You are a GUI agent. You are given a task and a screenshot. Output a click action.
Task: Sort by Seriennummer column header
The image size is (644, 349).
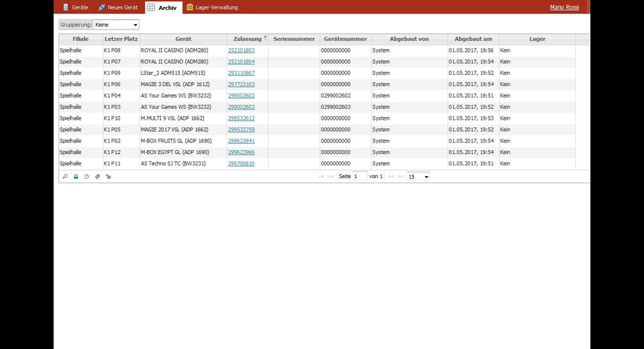click(x=293, y=39)
